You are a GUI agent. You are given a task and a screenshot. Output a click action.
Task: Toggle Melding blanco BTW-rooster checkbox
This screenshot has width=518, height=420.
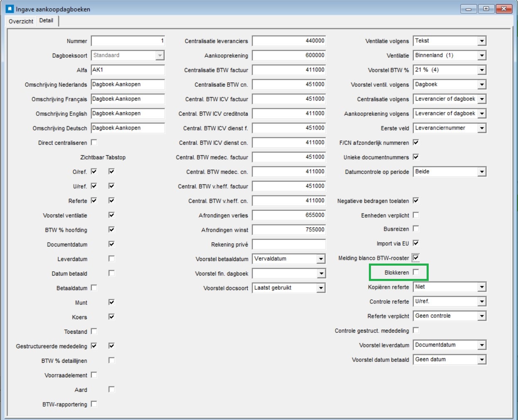pyautogui.click(x=416, y=258)
